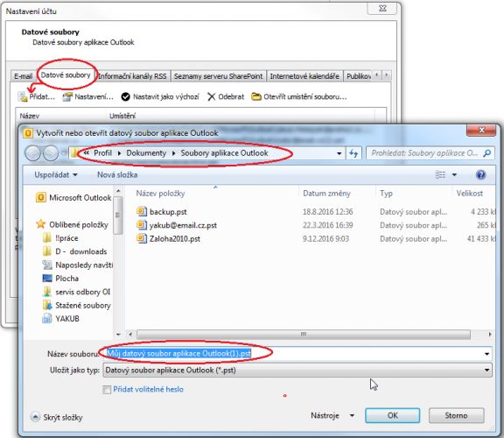The image size is (504, 438).
Task: Select the Datové soubory tab
Action: [66, 75]
